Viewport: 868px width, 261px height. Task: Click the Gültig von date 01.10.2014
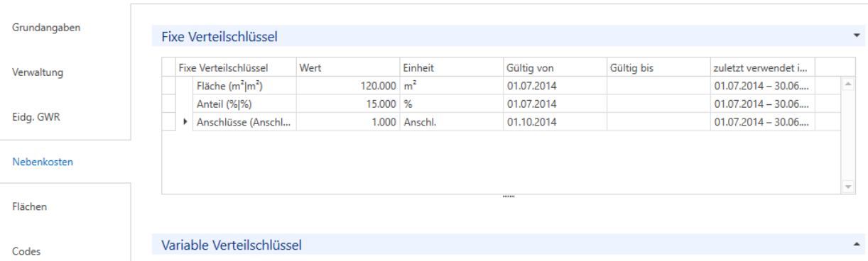coord(554,121)
